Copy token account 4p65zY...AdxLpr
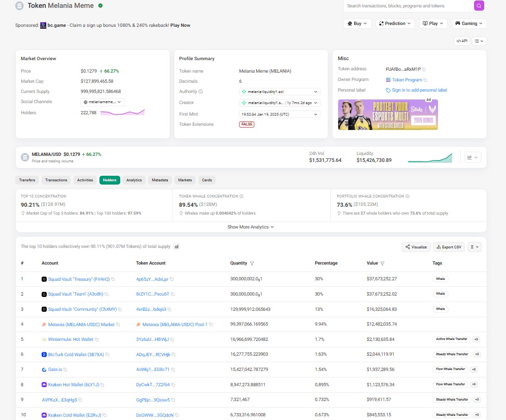Image resolution: width=506 pixels, height=420 pixels. tap(172, 279)
